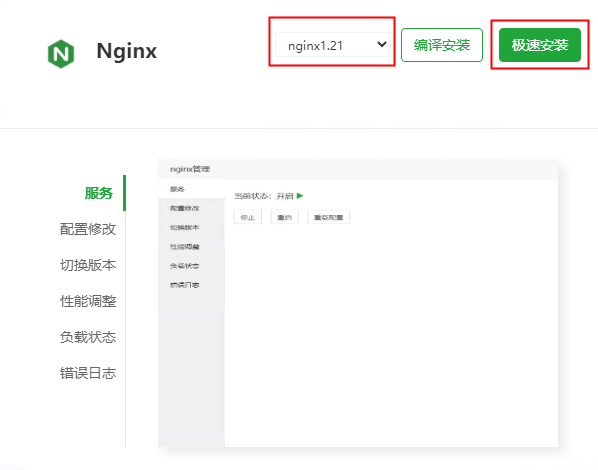This screenshot has height=470, width=598.
Task: Switch to the large 配置修改 tab
Action: (x=88, y=229)
